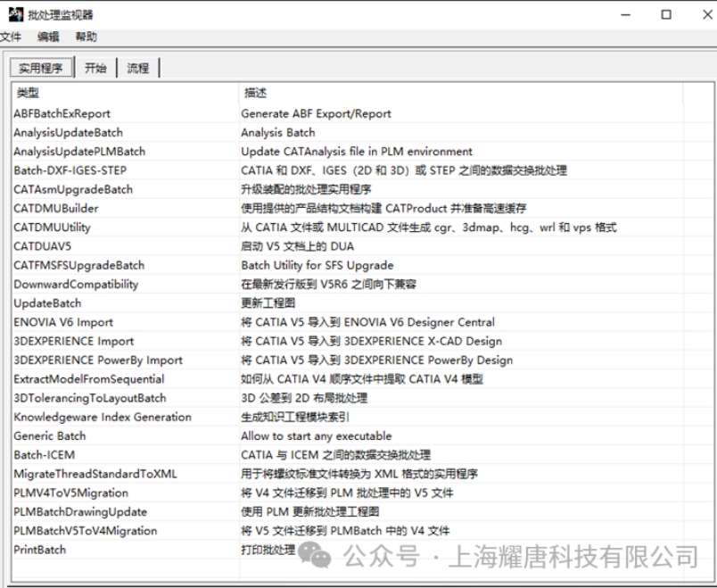Select the MigrateThreadStandardToXML entry
Screen dimensions: 717x588
95,475
